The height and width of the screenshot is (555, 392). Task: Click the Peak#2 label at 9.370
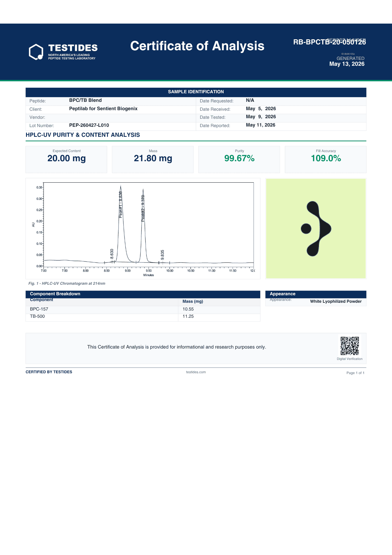click(x=143, y=208)
